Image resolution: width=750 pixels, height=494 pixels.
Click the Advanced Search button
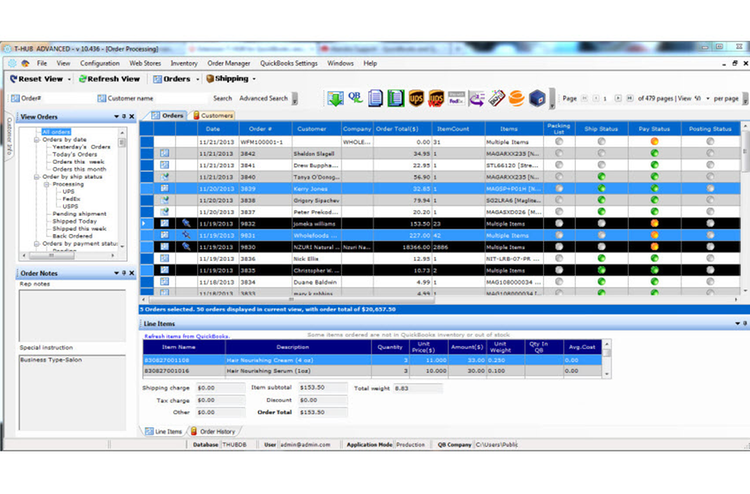[264, 98]
